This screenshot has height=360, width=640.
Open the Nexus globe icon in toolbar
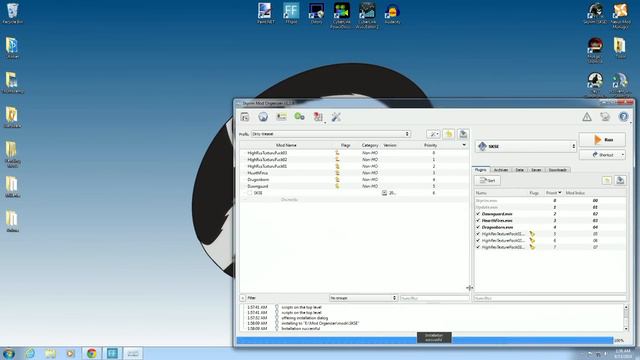point(263,117)
